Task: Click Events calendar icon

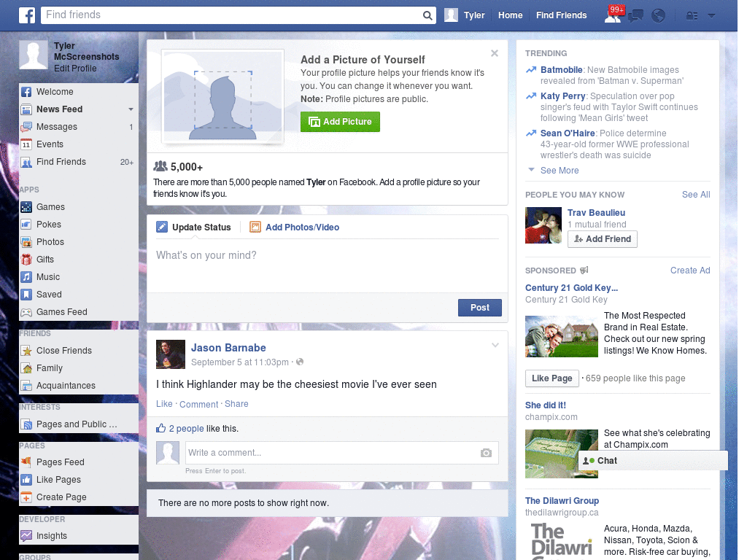Action: (26, 144)
